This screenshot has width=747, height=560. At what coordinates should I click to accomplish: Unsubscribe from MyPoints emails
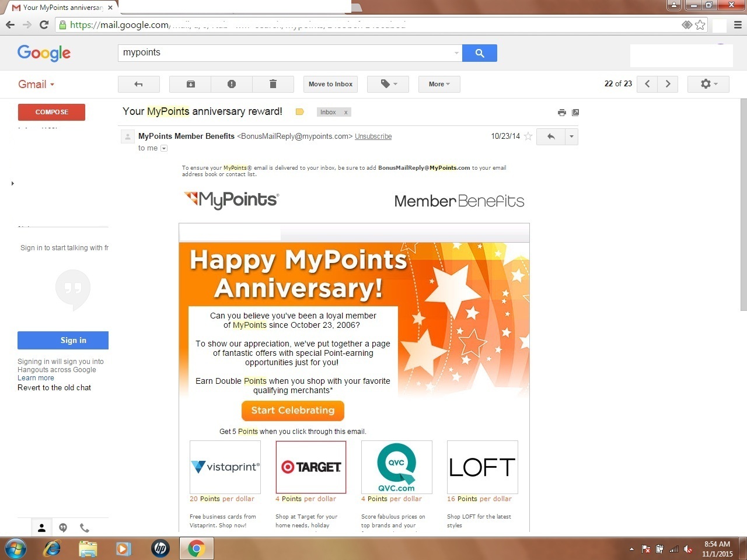click(x=373, y=136)
